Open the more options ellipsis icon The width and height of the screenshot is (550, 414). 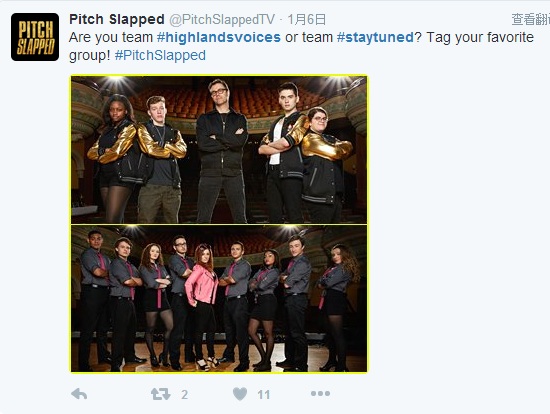click(x=320, y=394)
